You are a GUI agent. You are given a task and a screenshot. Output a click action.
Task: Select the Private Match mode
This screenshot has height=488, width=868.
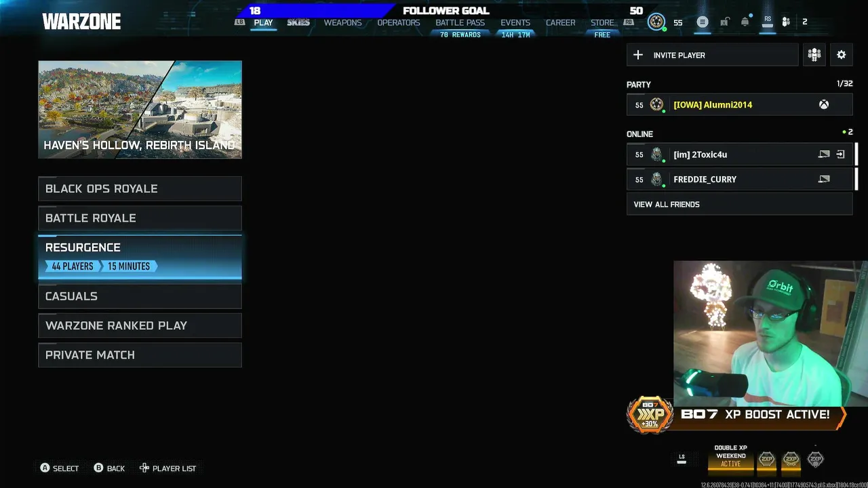coord(140,355)
